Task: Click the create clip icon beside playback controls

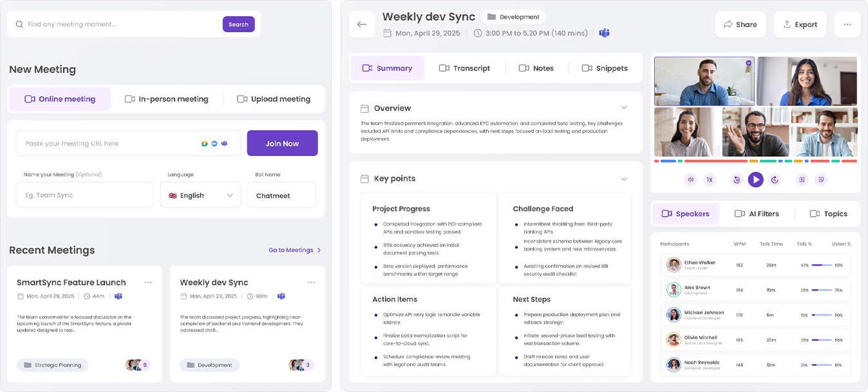Action: pyautogui.click(x=802, y=180)
